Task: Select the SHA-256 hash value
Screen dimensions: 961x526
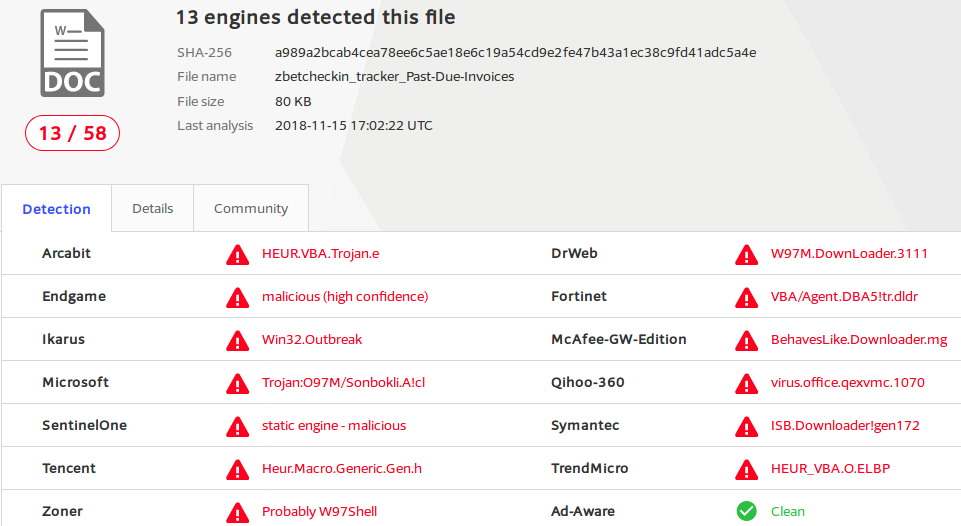Action: [515, 53]
